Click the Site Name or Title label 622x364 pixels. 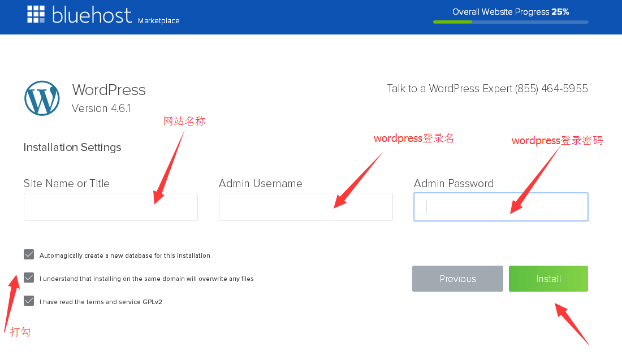[65, 183]
